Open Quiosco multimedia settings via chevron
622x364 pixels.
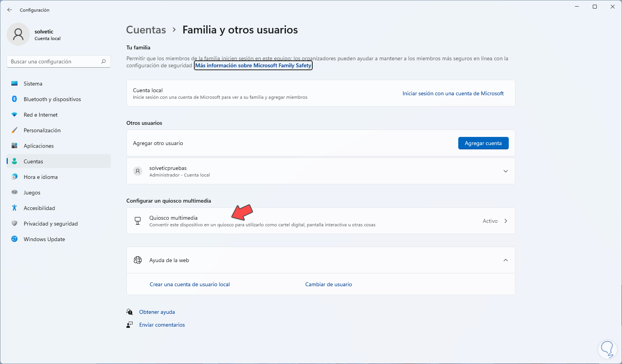pyautogui.click(x=506, y=221)
